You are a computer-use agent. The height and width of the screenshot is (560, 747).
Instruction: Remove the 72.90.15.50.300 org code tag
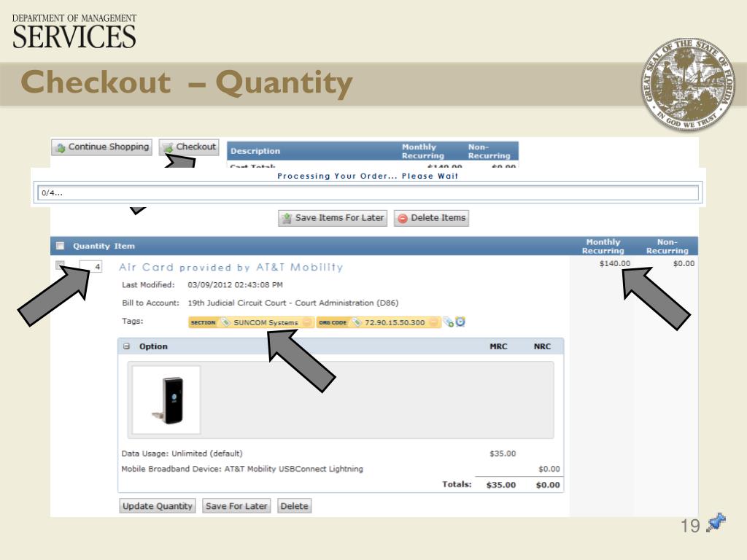click(433, 322)
